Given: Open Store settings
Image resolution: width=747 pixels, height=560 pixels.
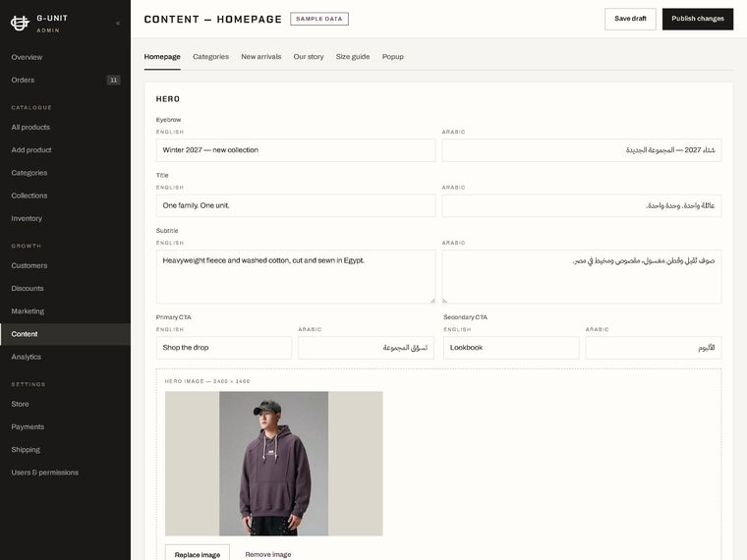Looking at the screenshot, I should point(65,405).
